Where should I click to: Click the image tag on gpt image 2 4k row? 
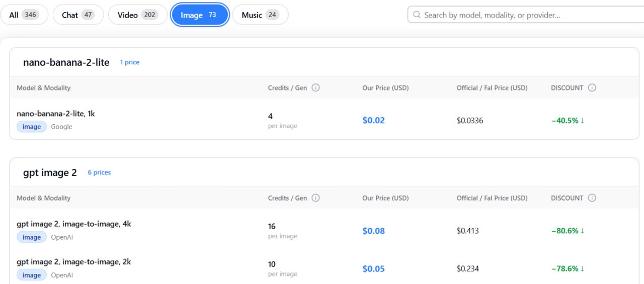point(32,237)
